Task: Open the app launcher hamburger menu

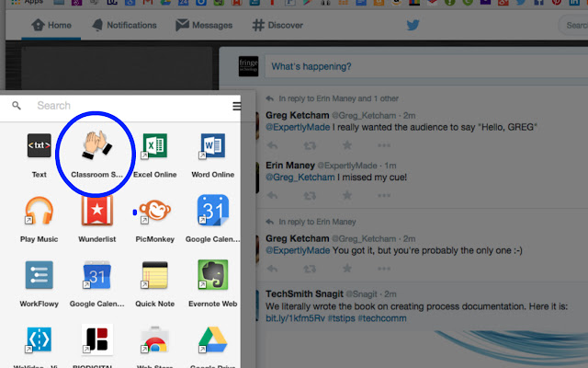Action: point(237,106)
